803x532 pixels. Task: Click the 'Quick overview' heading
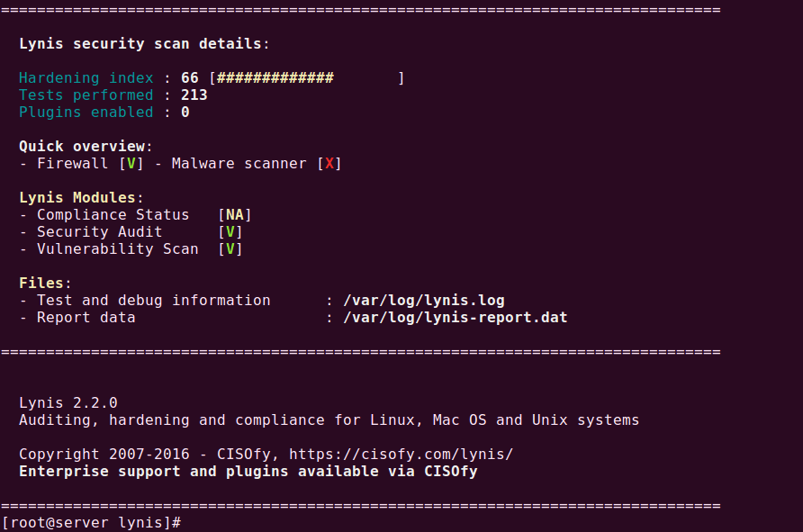[x=83, y=147]
